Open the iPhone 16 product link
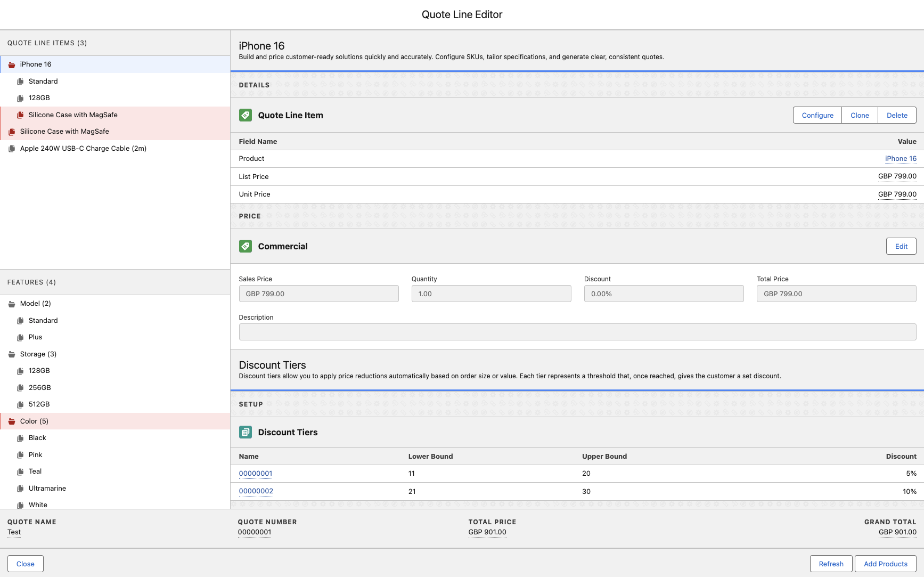Screen dimensions: 924x577 click(901, 159)
